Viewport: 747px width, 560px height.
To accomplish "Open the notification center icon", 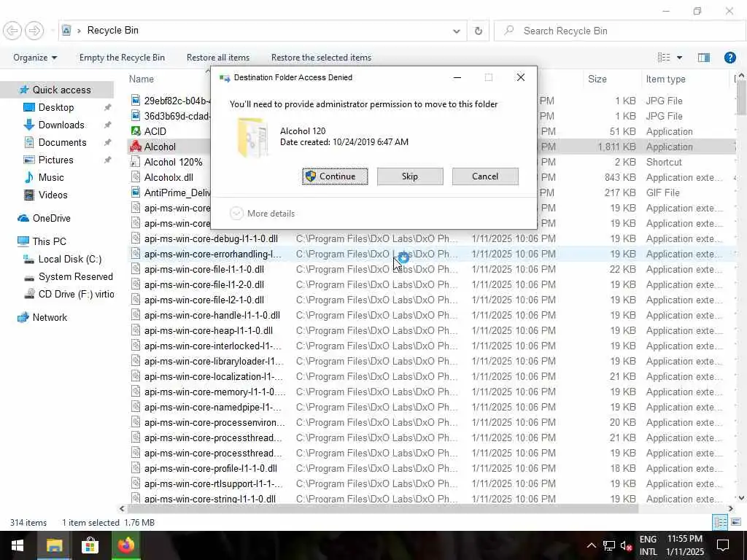I will coord(723,545).
